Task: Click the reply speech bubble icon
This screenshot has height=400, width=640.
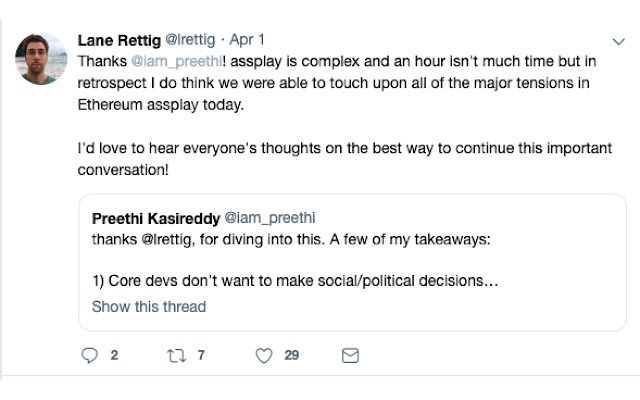Action: point(89,356)
